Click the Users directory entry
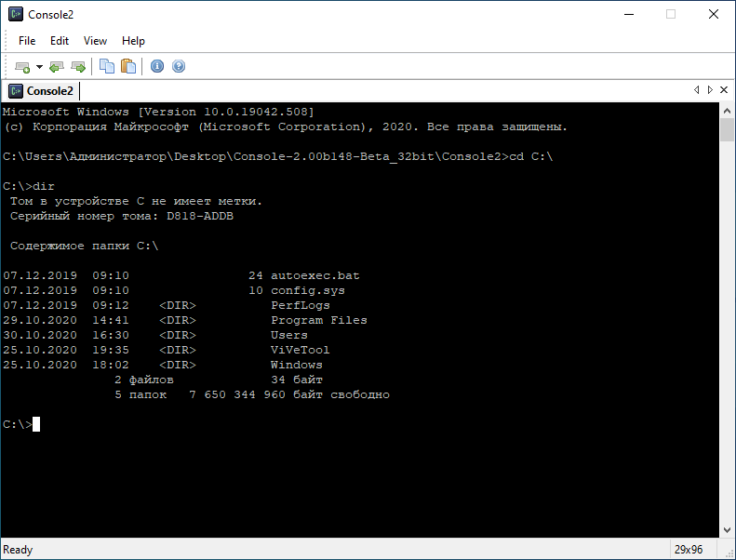Image resolution: width=736 pixels, height=560 pixels. click(288, 335)
